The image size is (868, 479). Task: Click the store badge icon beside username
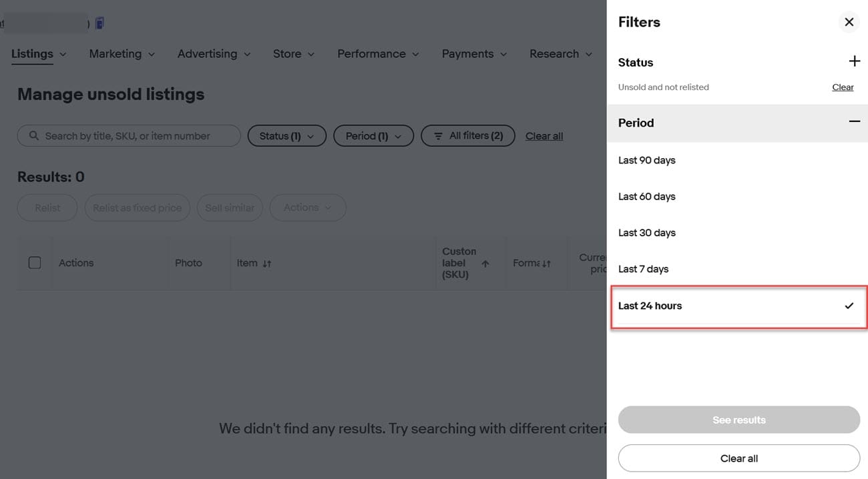pyautogui.click(x=99, y=23)
